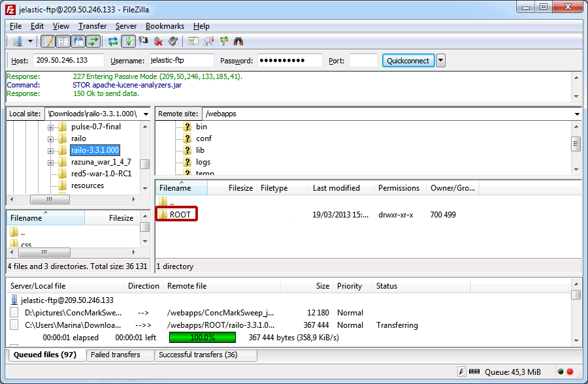
Task: Expand the pulse-0.7-final folder
Action: 50,127
